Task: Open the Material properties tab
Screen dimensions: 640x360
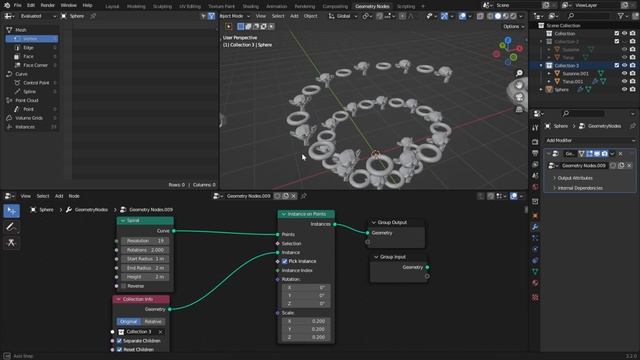Action: [x=535, y=282]
